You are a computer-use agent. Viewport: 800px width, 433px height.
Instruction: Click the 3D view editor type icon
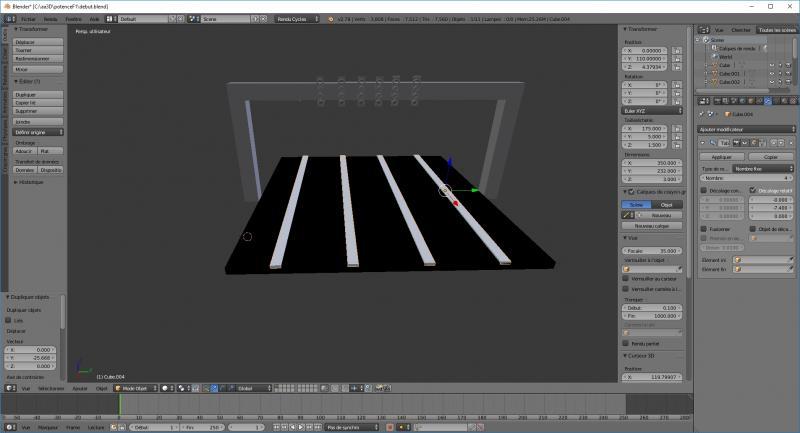(x=8, y=388)
